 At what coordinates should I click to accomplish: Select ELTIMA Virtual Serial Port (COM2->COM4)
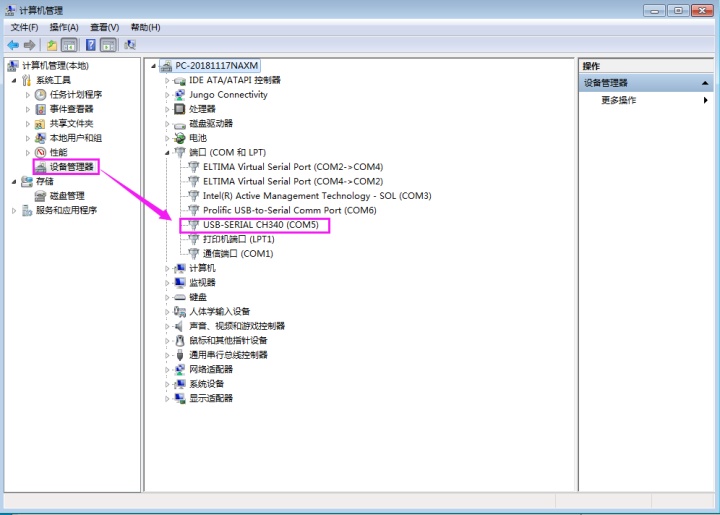293,167
